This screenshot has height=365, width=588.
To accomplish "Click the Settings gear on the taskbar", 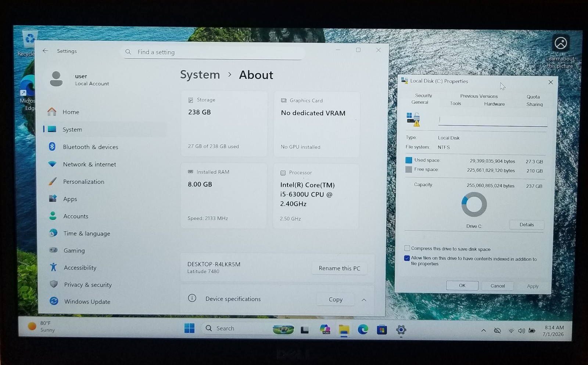I will click(401, 330).
